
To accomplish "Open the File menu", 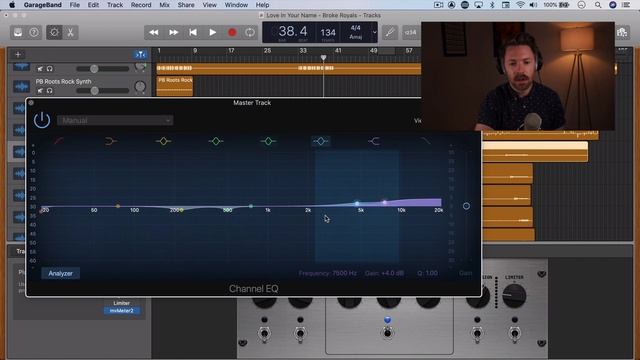I will [x=74, y=5].
